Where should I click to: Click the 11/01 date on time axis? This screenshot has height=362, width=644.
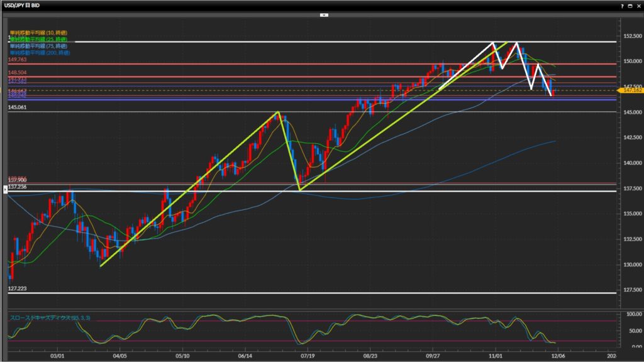496,355
